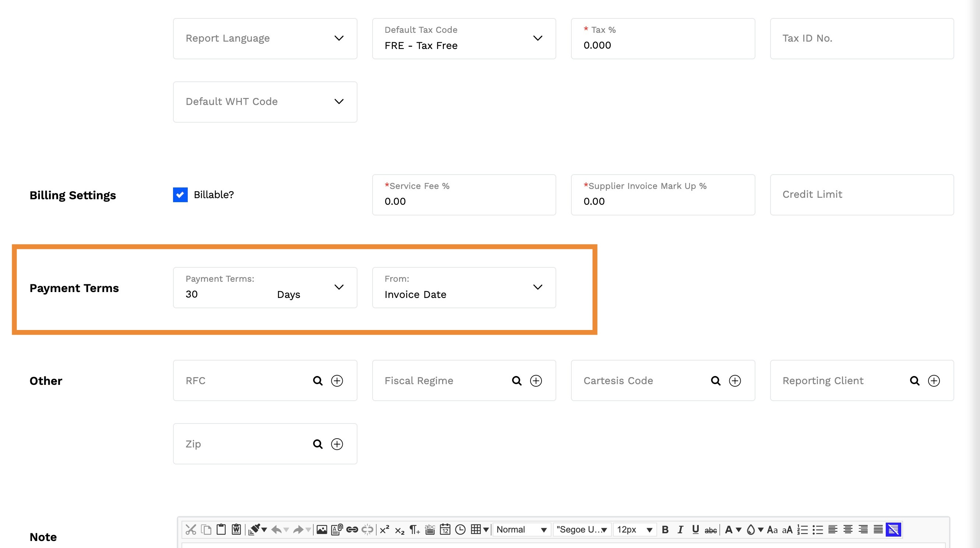Click the Cut icon in the note toolbar
Screen dimensions: 980x548
coord(191,529)
